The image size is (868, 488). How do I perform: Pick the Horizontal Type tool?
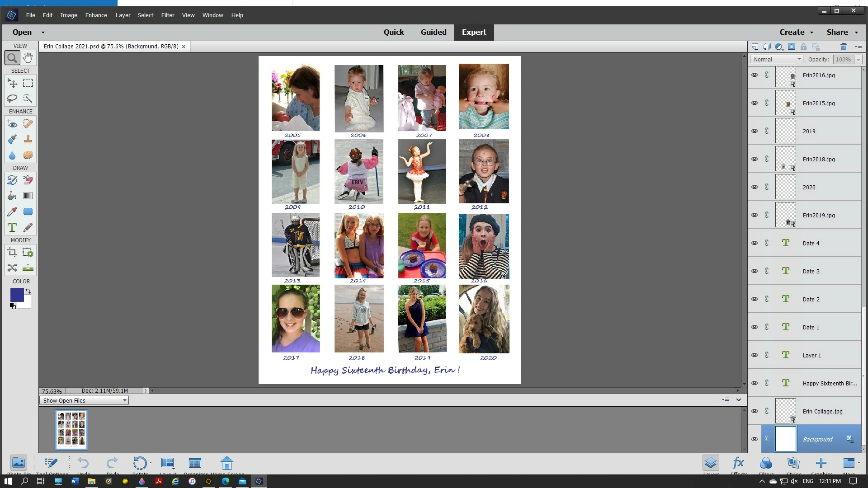(12, 227)
